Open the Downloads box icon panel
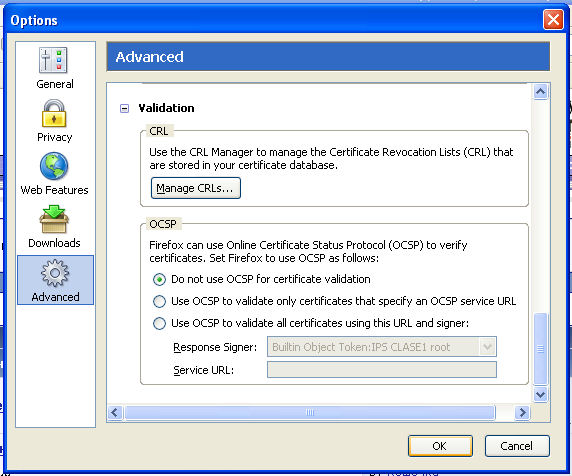572x476 pixels. 54,219
